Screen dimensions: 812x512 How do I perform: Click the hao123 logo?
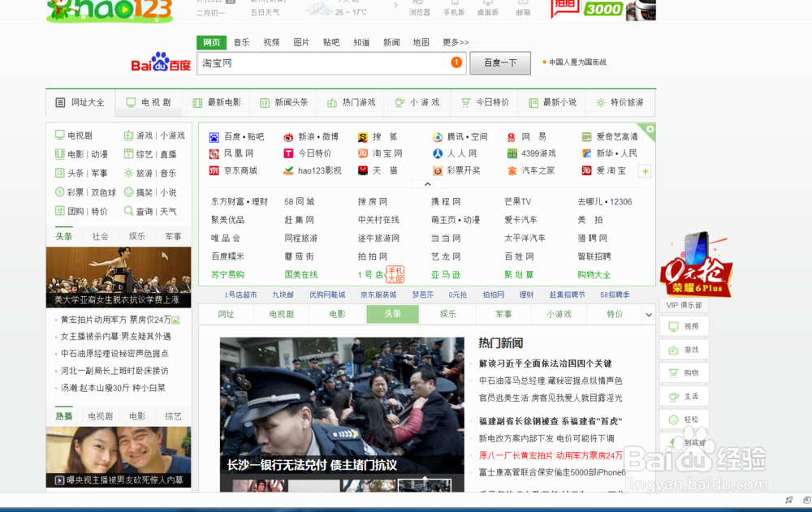tap(110, 11)
